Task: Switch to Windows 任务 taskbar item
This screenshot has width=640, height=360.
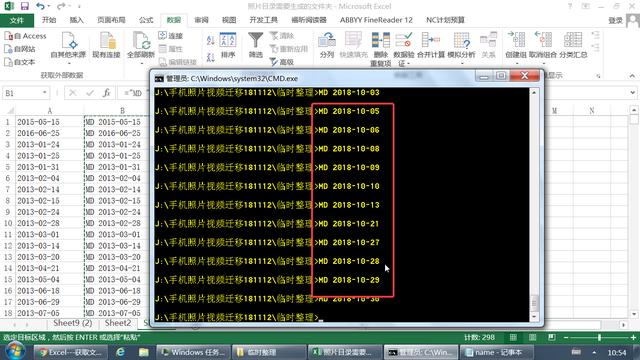Action: [x=194, y=352]
